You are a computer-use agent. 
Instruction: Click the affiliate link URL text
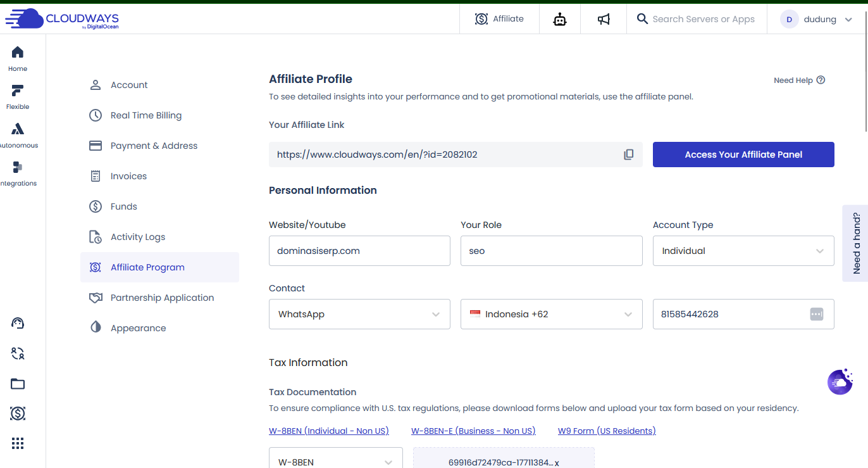coord(377,155)
